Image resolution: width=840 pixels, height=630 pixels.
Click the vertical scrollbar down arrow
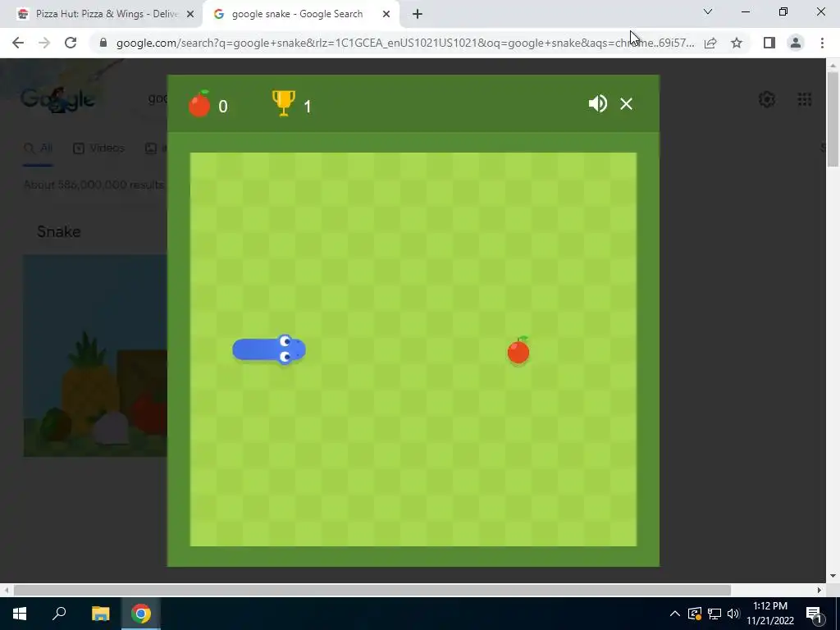click(833, 577)
